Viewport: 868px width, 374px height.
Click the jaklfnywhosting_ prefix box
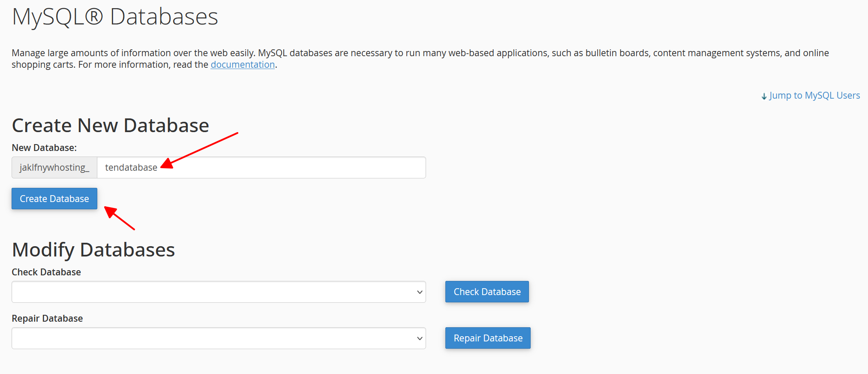tap(54, 168)
